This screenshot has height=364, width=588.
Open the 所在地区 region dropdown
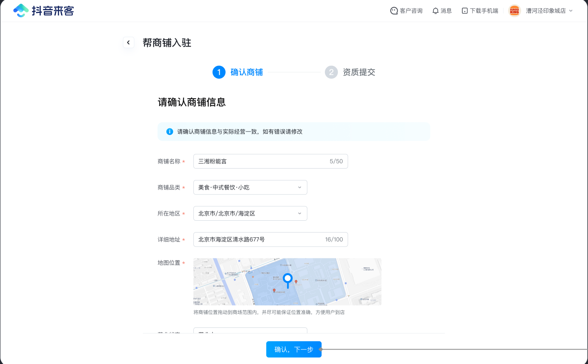[x=250, y=214]
